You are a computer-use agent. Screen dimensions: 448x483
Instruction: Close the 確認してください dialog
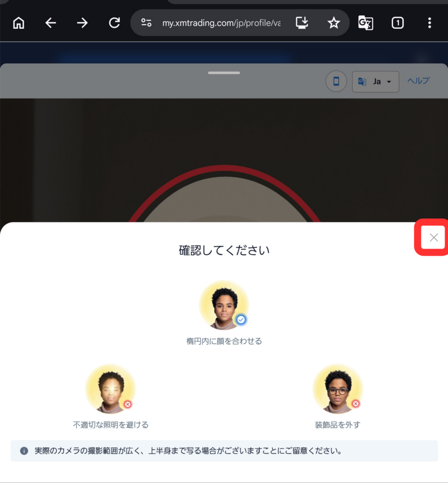433,237
